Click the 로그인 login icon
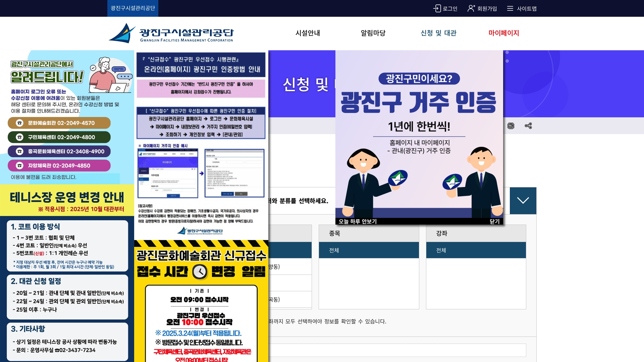The height and width of the screenshot is (362, 644). (437, 8)
